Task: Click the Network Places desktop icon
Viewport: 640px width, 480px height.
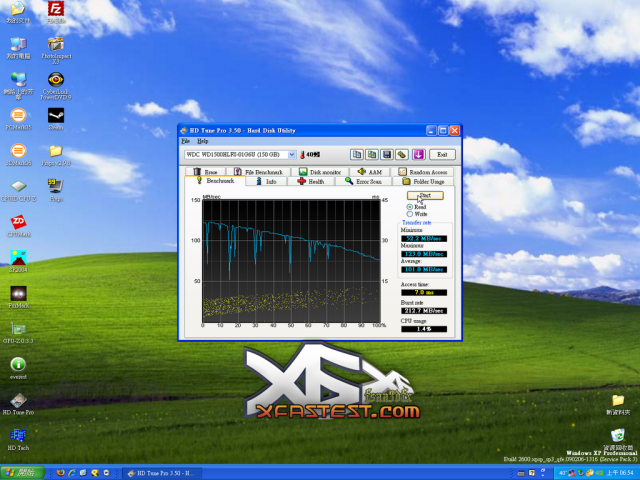Action: 18,86
